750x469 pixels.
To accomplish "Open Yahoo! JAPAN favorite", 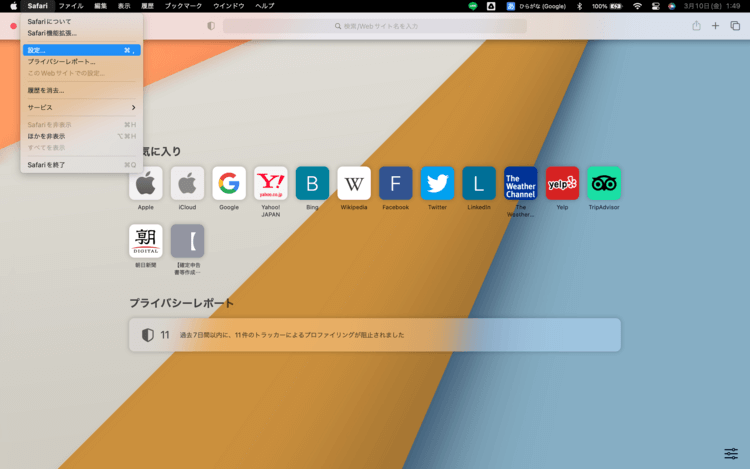I will click(x=270, y=183).
